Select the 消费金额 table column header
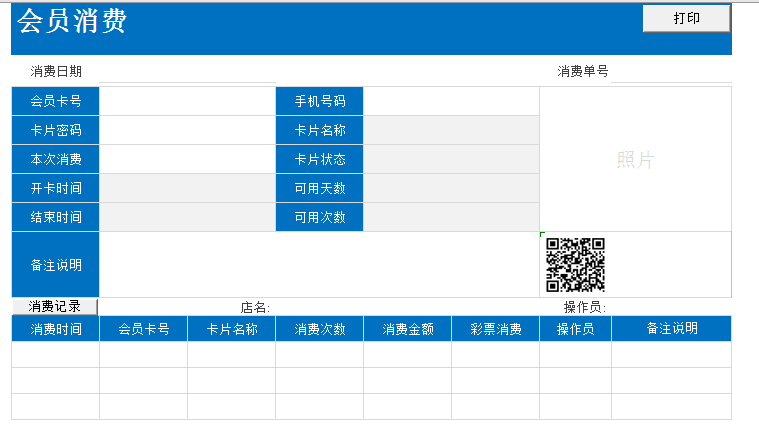759x448 pixels. (407, 329)
